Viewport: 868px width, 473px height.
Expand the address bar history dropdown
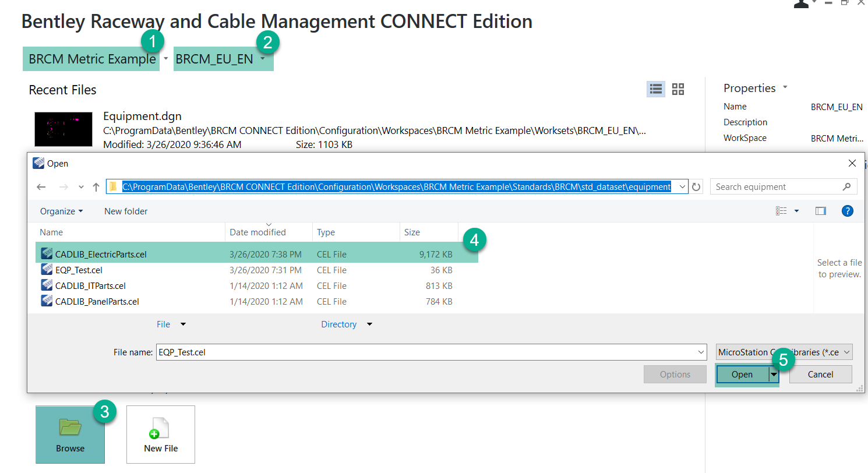682,187
